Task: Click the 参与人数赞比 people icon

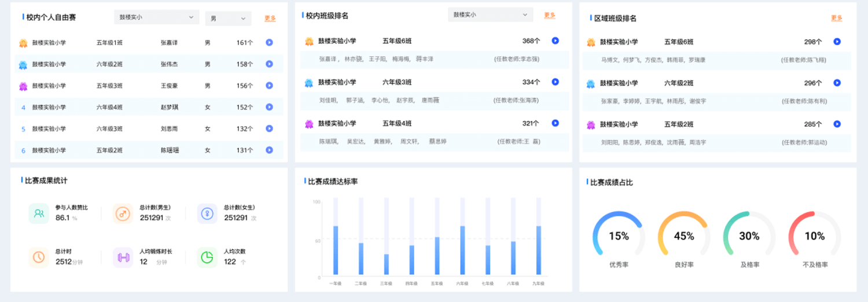Action: tap(39, 213)
